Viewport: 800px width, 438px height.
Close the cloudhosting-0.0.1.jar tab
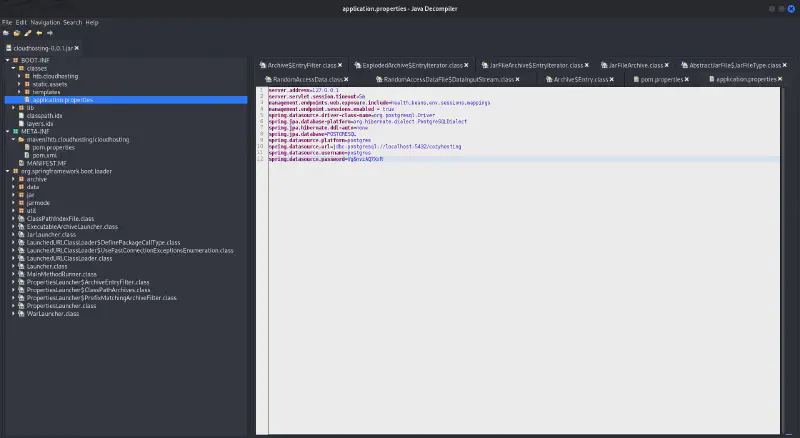point(76,47)
